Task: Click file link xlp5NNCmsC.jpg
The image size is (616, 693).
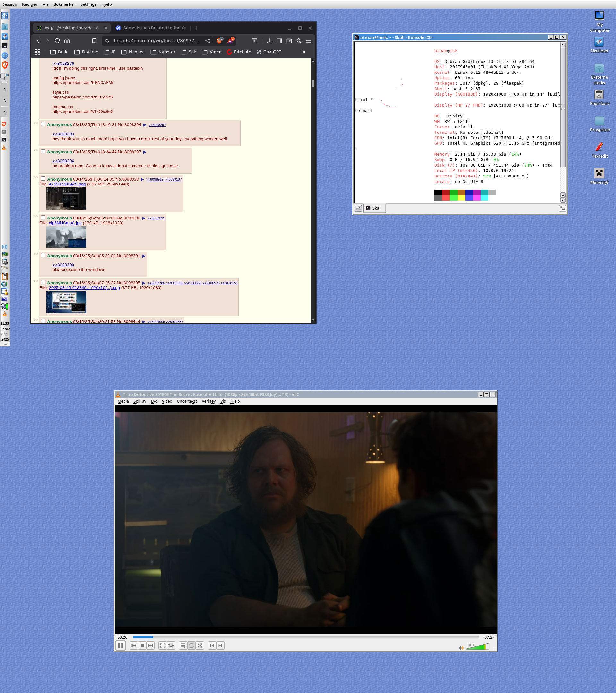Action: [65, 223]
